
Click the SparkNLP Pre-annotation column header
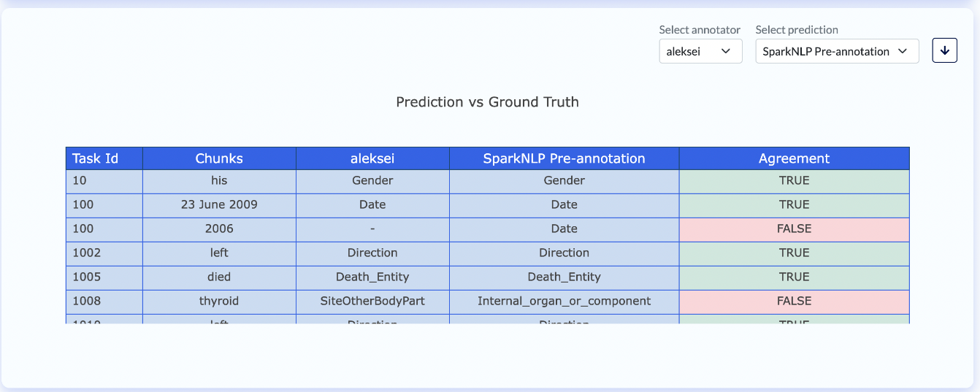(x=564, y=158)
